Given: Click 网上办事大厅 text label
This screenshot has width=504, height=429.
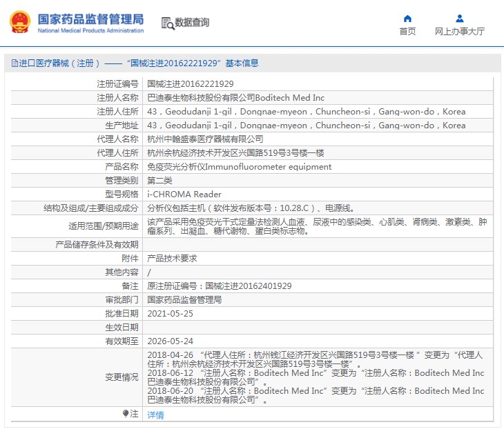Looking at the screenshot, I should point(460,32).
